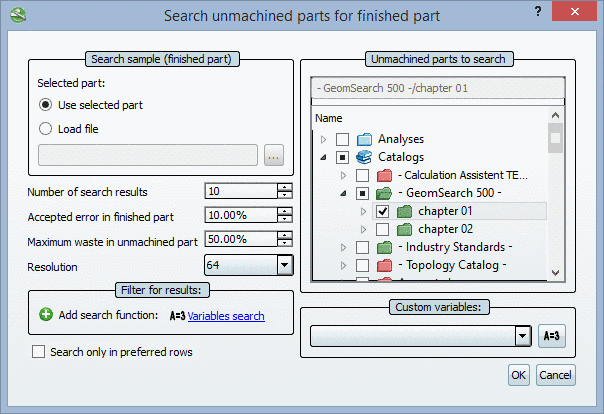This screenshot has height=414, width=604.
Task: Collapse the Catalogs tree node
Action: tap(324, 157)
